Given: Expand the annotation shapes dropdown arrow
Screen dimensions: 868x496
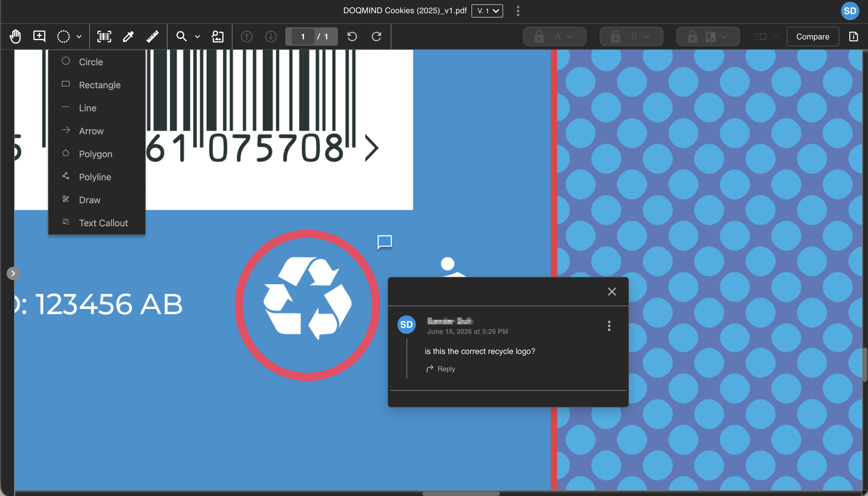Looking at the screenshot, I should click(79, 37).
